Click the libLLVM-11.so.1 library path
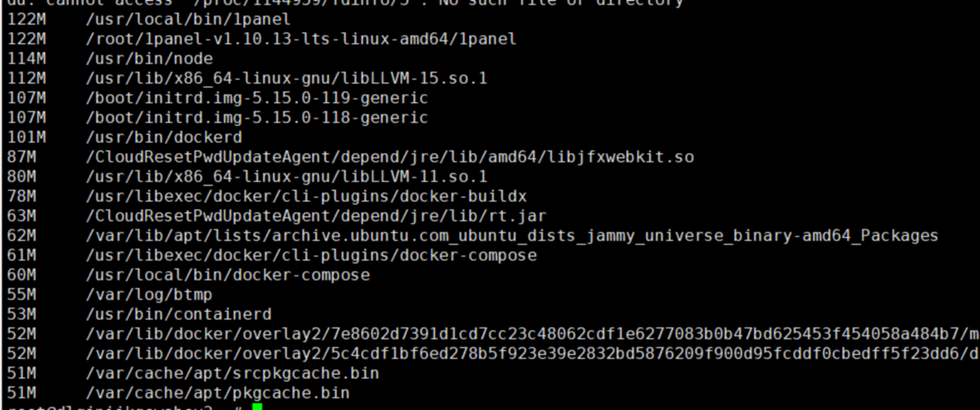The width and height of the screenshot is (980, 410). click(286, 176)
